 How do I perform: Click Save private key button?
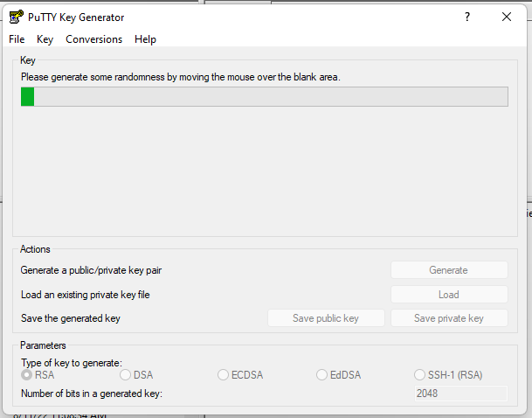449,318
